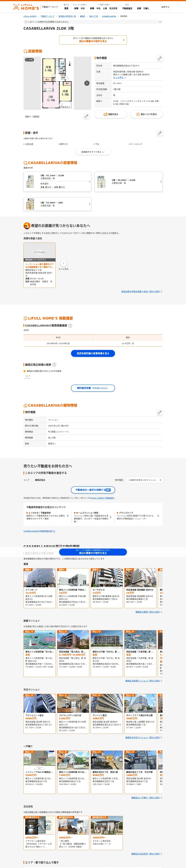The image size is (186, 868).
Task: Open マンション 新築 in navigation
Action: [76, 8]
